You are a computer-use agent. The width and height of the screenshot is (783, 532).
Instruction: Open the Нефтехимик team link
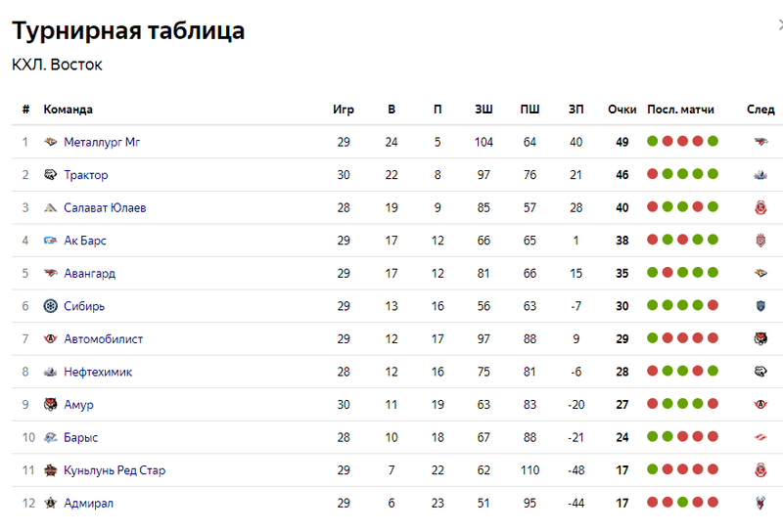(98, 372)
